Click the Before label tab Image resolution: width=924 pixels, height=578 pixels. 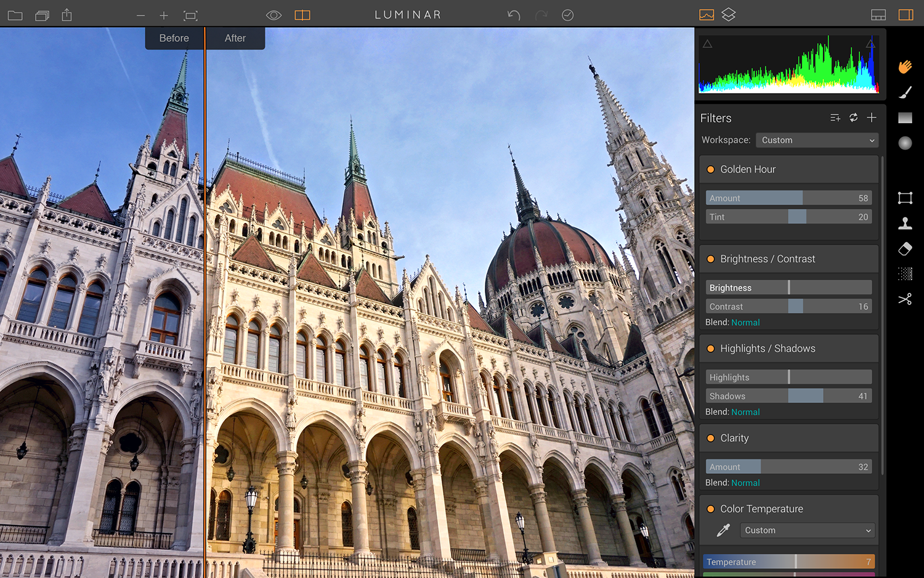tap(174, 38)
